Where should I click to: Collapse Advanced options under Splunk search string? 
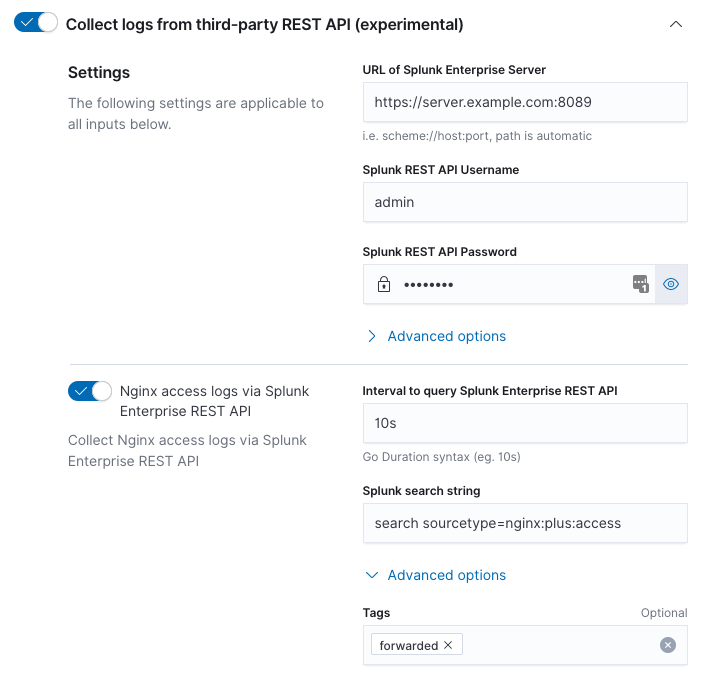(446, 575)
